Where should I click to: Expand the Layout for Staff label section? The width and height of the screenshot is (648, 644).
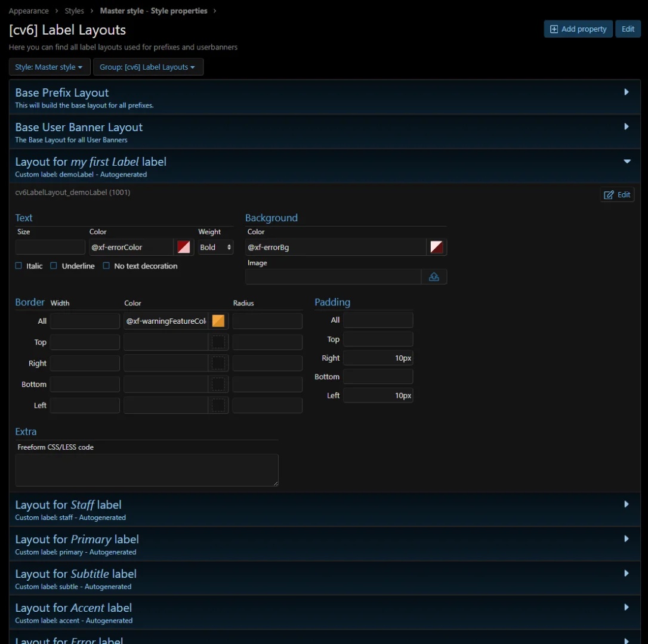[626, 504]
